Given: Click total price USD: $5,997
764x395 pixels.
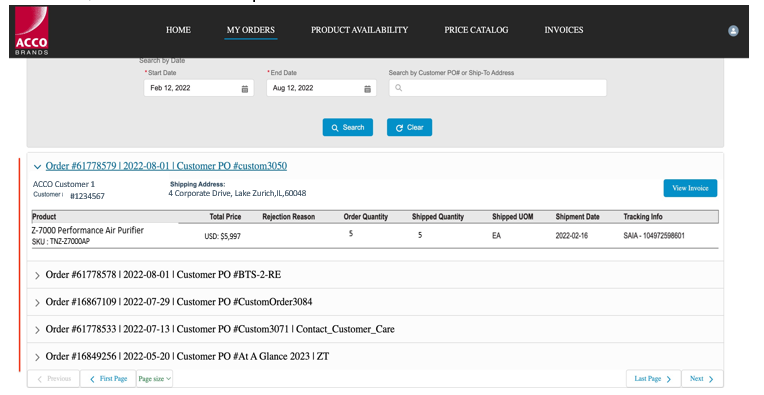Looking at the screenshot, I should click(223, 237).
